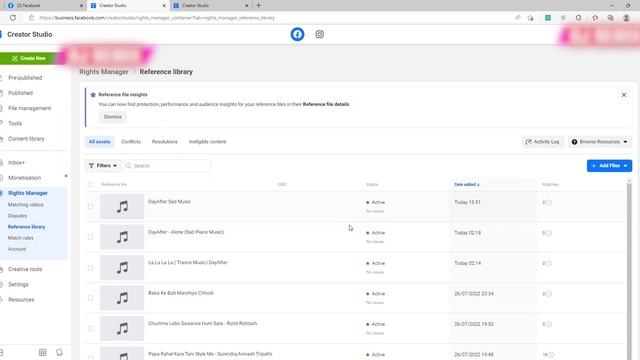Click the favorites star icon in address bar
This screenshot has width=640, height=360.
pyautogui.click(x=531, y=18)
